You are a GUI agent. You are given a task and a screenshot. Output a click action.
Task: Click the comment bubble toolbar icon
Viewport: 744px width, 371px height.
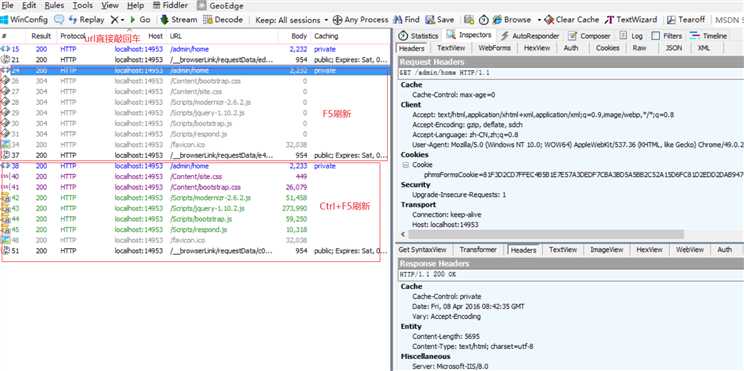click(59, 19)
